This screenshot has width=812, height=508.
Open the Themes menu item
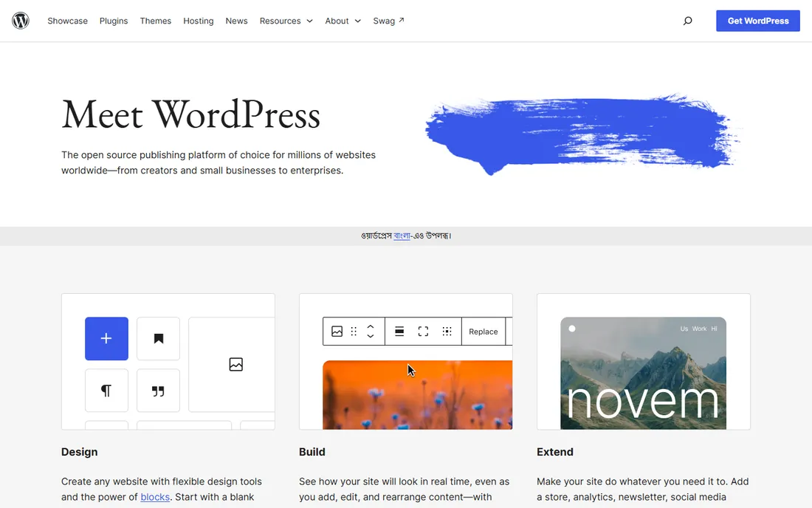[x=155, y=21]
